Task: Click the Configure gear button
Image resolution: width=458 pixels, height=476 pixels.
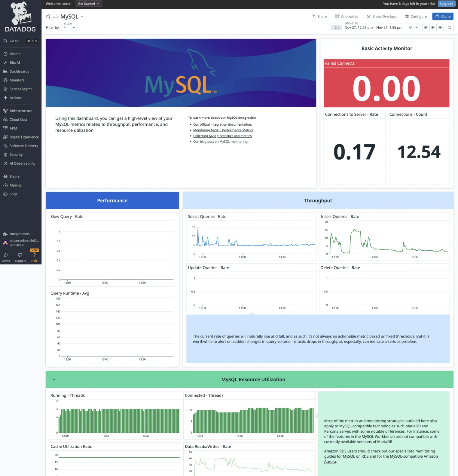Action: click(416, 17)
